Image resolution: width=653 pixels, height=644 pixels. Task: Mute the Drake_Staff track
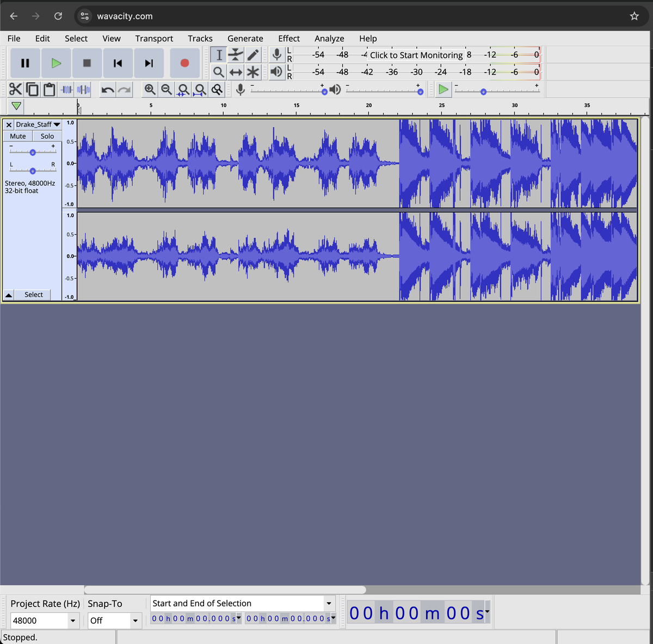tap(18, 136)
